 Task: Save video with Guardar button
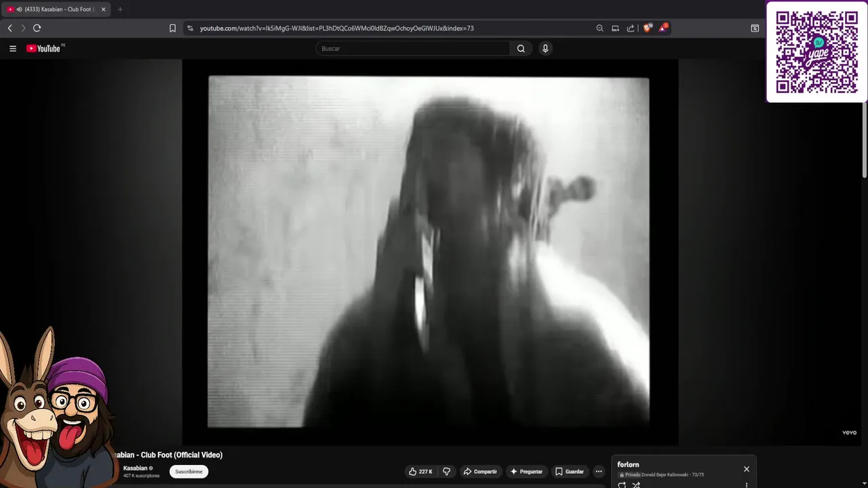click(x=570, y=472)
